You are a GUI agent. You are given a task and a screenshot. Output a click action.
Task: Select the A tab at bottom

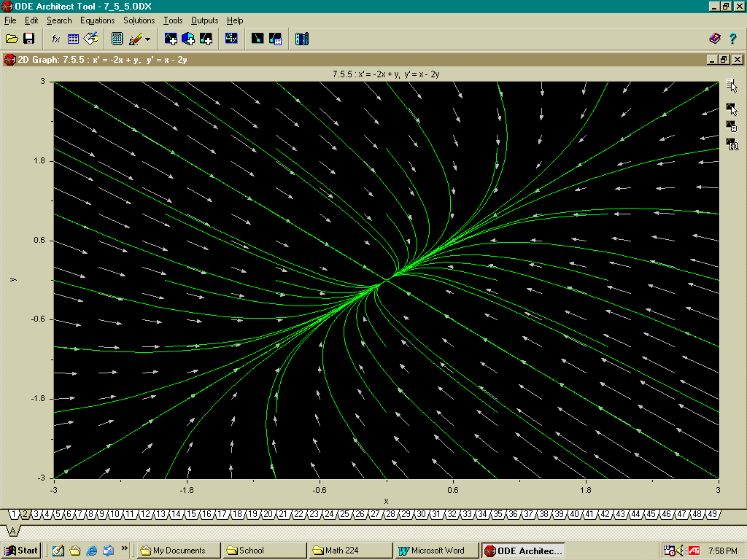pyautogui.click(x=13, y=531)
